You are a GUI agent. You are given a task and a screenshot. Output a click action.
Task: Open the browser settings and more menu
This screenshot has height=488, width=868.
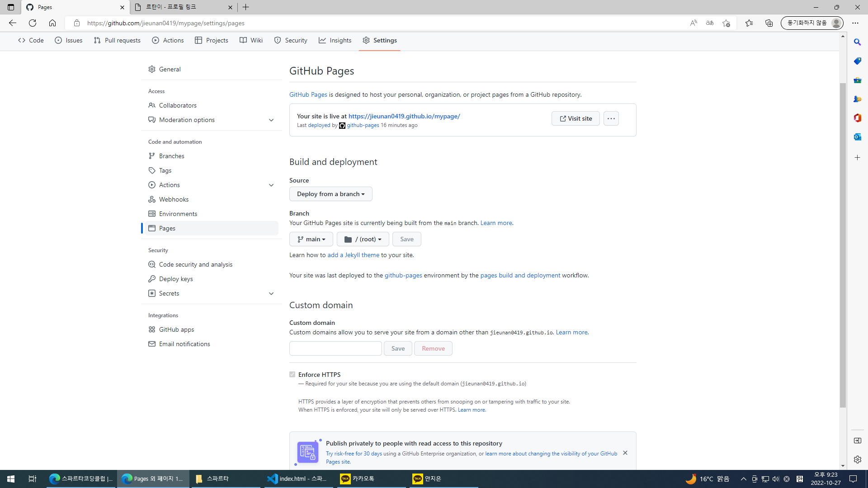point(855,23)
